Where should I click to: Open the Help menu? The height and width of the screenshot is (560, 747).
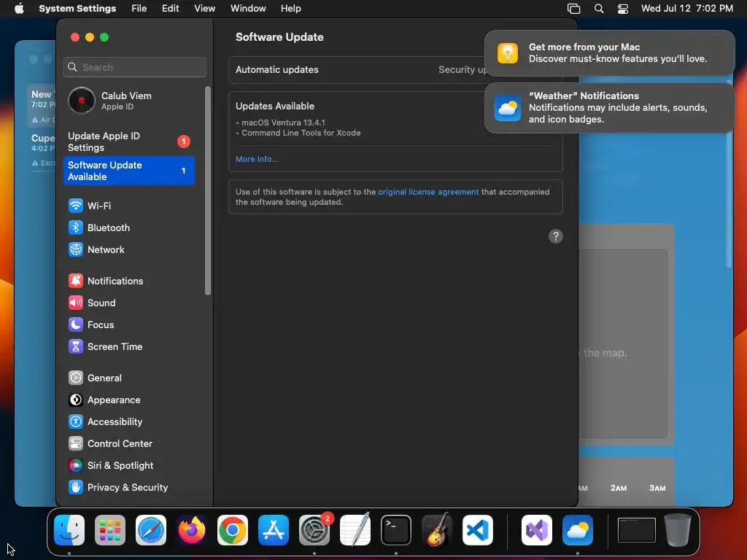(x=290, y=9)
